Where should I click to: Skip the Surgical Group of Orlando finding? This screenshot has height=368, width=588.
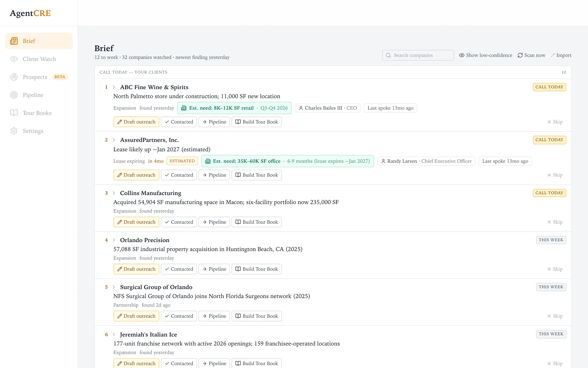point(555,316)
